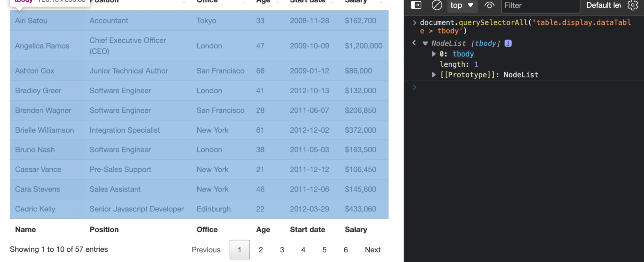
Task: Click the $1,200,000 salary cell
Action: [364, 46]
